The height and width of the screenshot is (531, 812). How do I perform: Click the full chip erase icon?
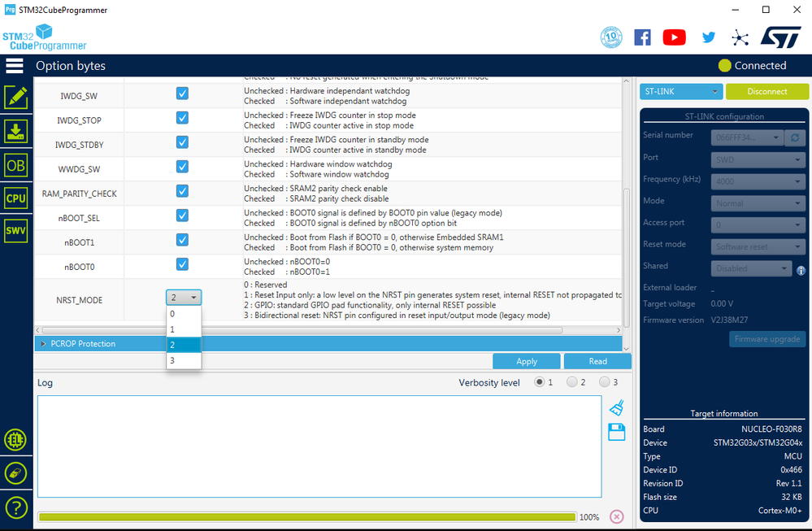[15, 473]
